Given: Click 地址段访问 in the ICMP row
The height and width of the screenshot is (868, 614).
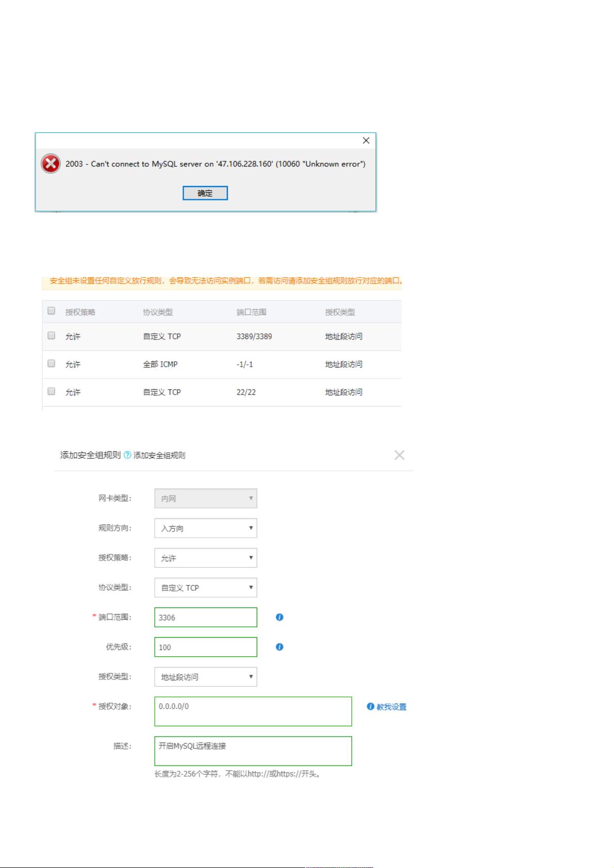Looking at the screenshot, I should tap(343, 364).
